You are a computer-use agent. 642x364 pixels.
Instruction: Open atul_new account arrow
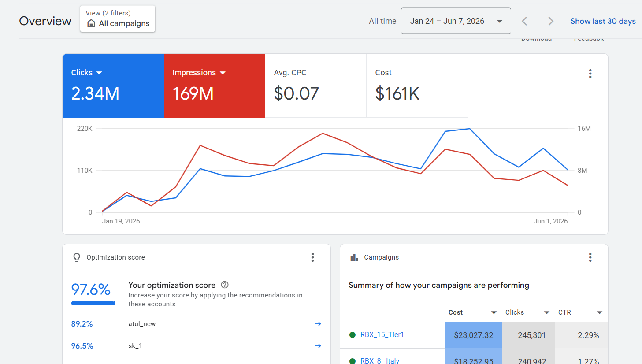pyautogui.click(x=318, y=324)
